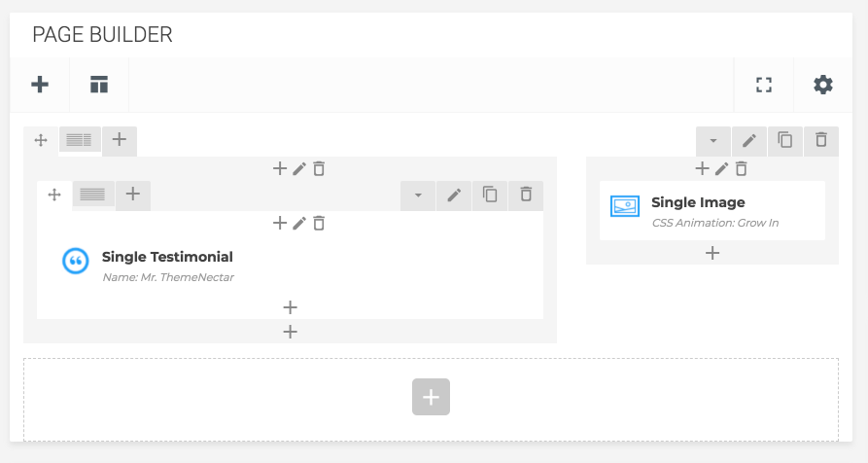Collapse inner row with dropdown arrow
Image resolution: width=868 pixels, height=463 pixels.
click(x=418, y=195)
